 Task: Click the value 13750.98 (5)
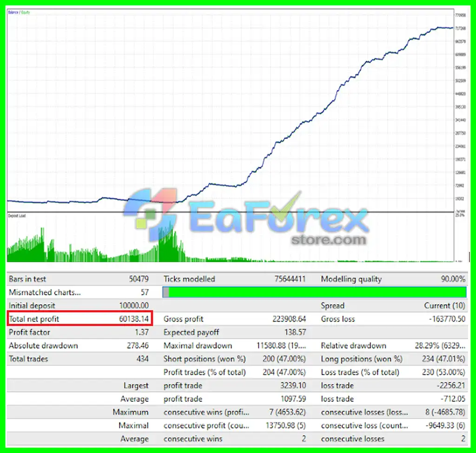click(x=286, y=426)
